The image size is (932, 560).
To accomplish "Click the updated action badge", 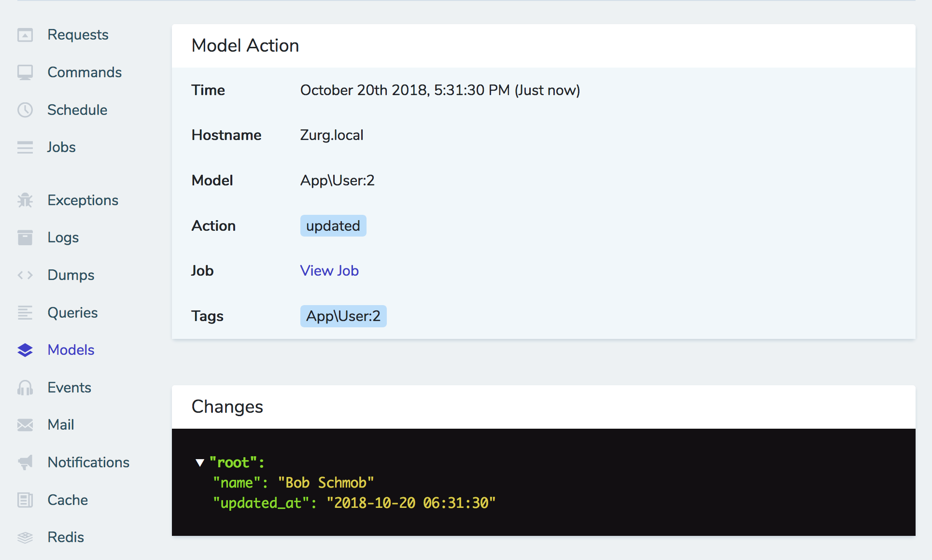I will click(x=333, y=225).
